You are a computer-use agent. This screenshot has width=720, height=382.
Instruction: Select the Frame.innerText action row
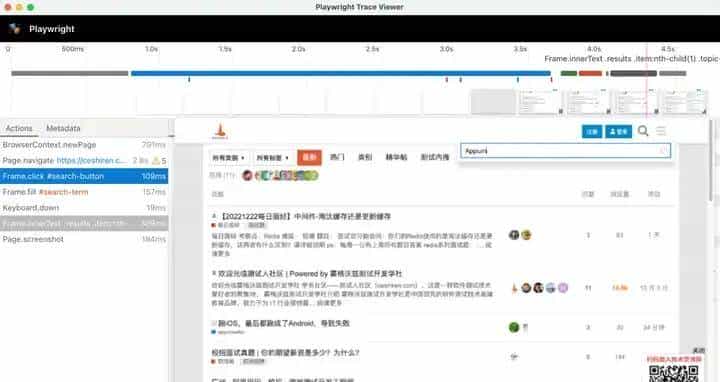point(84,224)
